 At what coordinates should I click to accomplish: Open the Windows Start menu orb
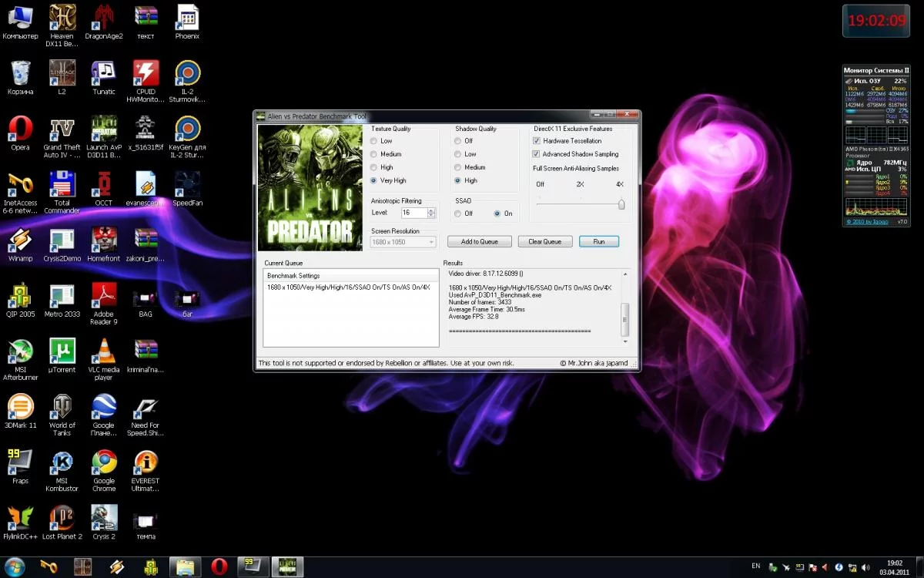(x=14, y=566)
